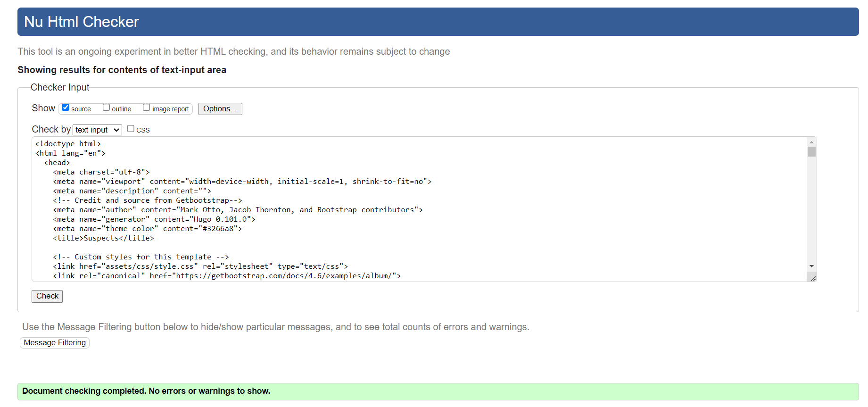Click the assets/css/style.css link line
The width and height of the screenshot is (868, 407).
[200, 266]
